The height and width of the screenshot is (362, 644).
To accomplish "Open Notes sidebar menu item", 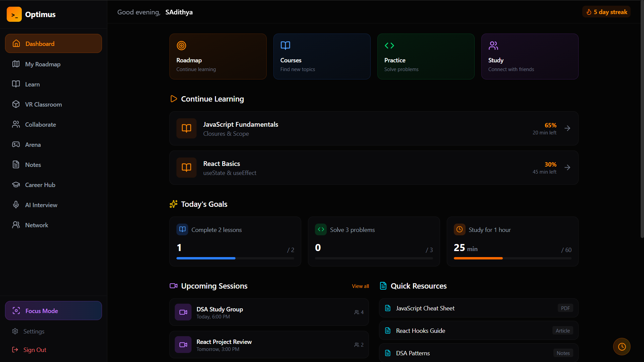I will [33, 165].
